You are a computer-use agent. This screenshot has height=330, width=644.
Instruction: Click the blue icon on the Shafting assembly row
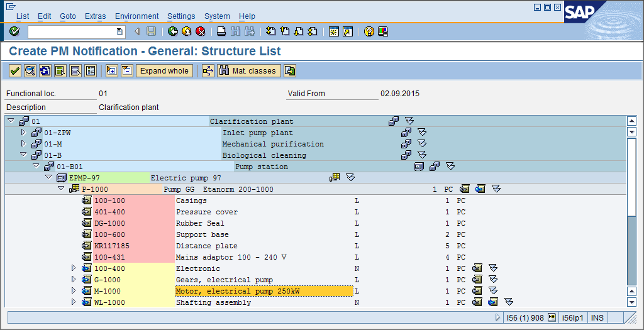(492, 302)
